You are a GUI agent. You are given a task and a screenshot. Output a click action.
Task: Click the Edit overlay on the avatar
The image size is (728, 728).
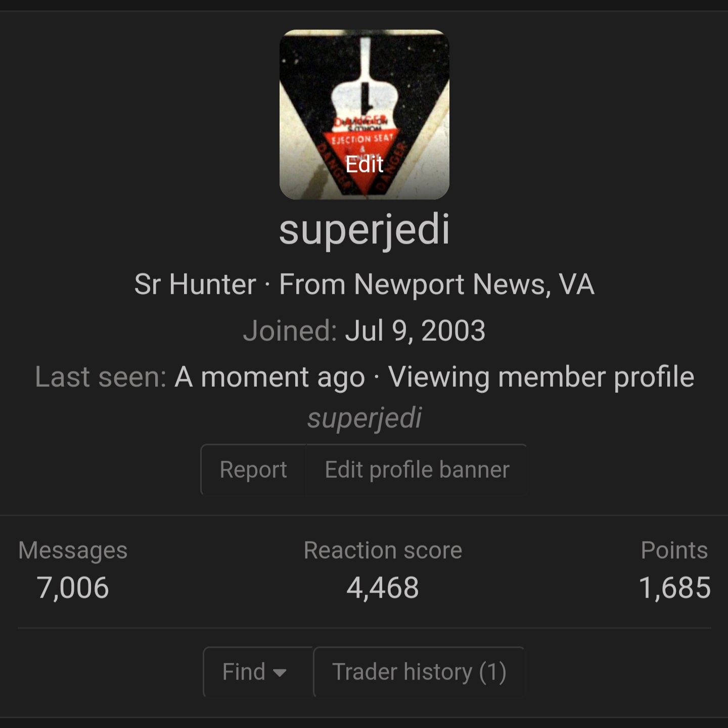click(x=364, y=164)
